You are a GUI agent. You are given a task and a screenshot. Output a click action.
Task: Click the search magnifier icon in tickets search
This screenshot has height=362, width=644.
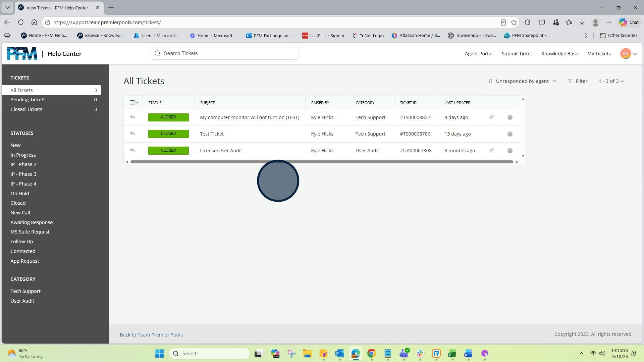coord(158,53)
